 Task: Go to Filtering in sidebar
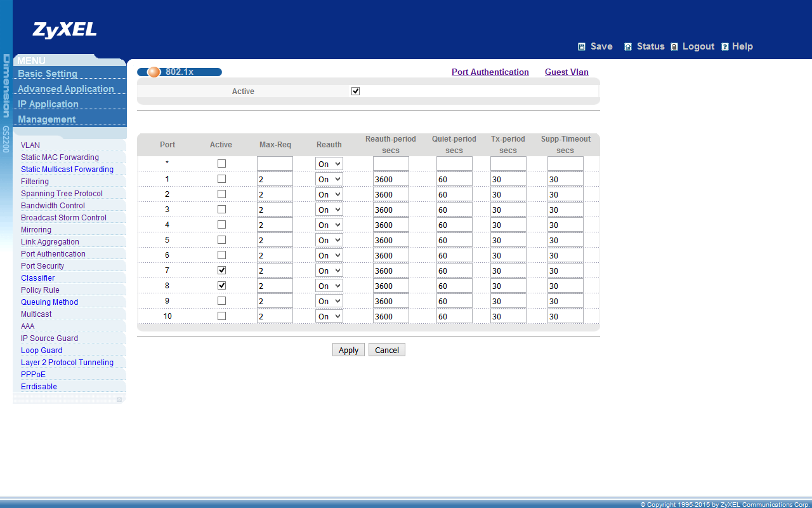point(35,182)
